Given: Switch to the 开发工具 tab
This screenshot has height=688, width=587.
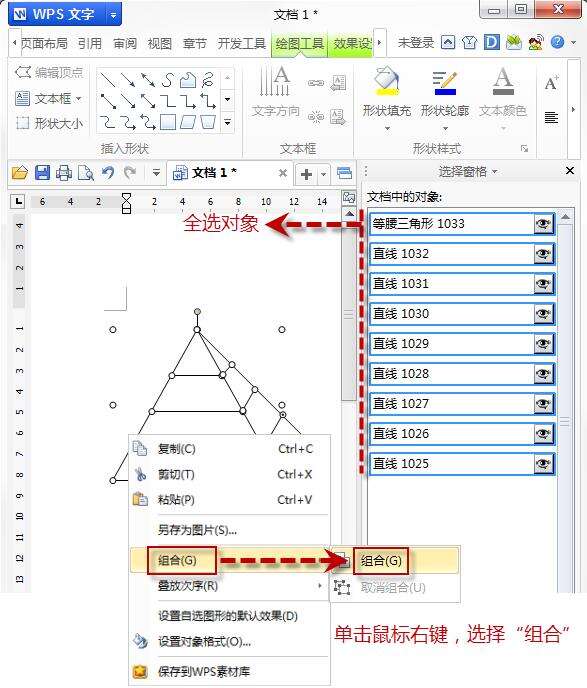Looking at the screenshot, I should [x=241, y=43].
